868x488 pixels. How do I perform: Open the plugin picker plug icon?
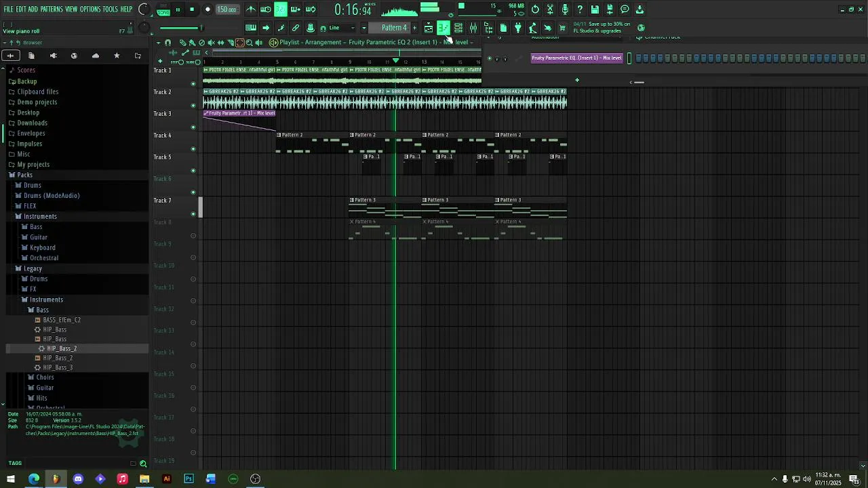click(518, 28)
